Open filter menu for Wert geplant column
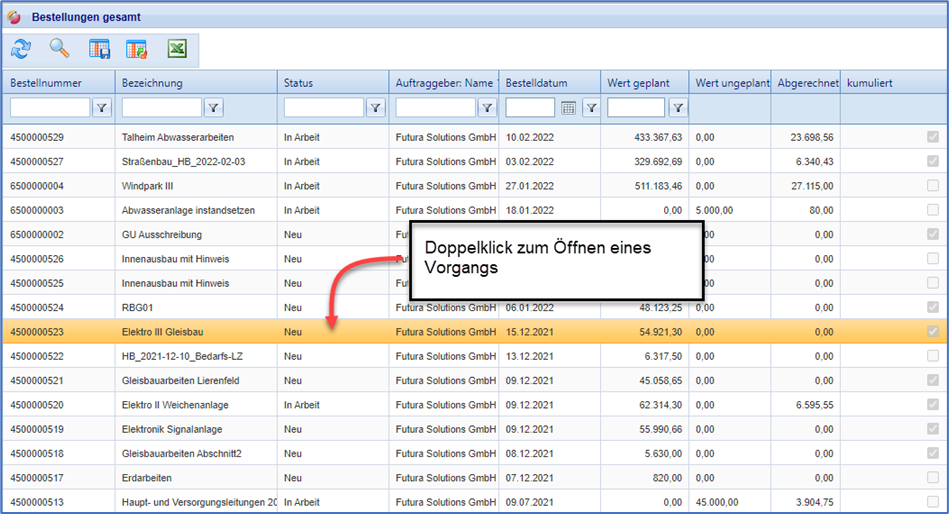This screenshot has height=514, width=949. [x=678, y=108]
